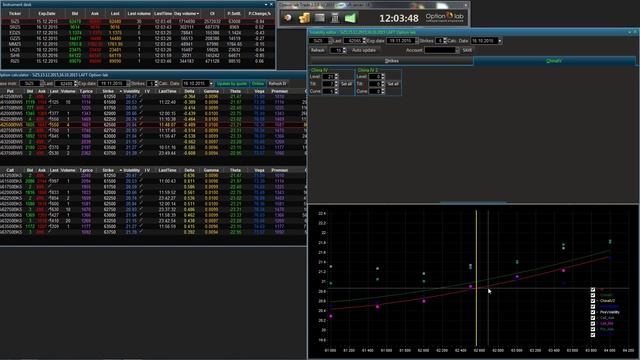Select GDZ5 row in Instrument desk
640x360 pixels.
[x=138, y=38]
